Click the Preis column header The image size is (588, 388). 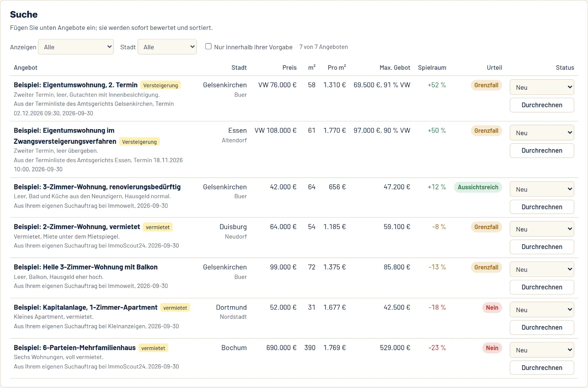point(290,68)
